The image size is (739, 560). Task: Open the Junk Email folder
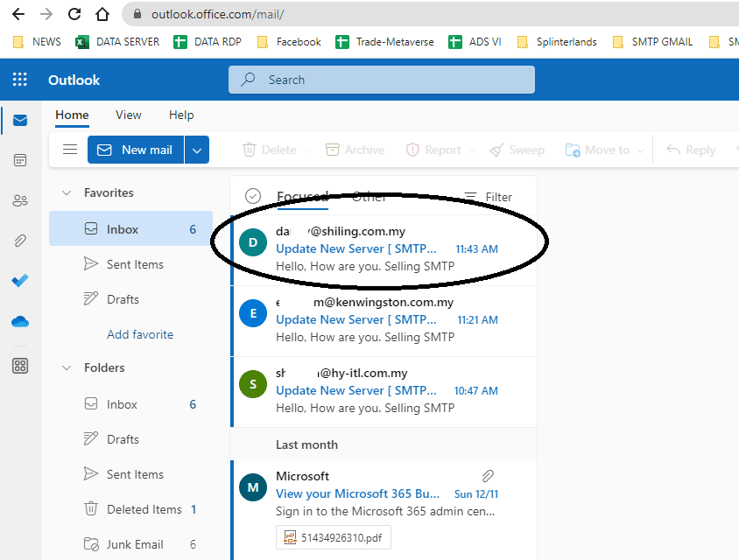(x=135, y=544)
